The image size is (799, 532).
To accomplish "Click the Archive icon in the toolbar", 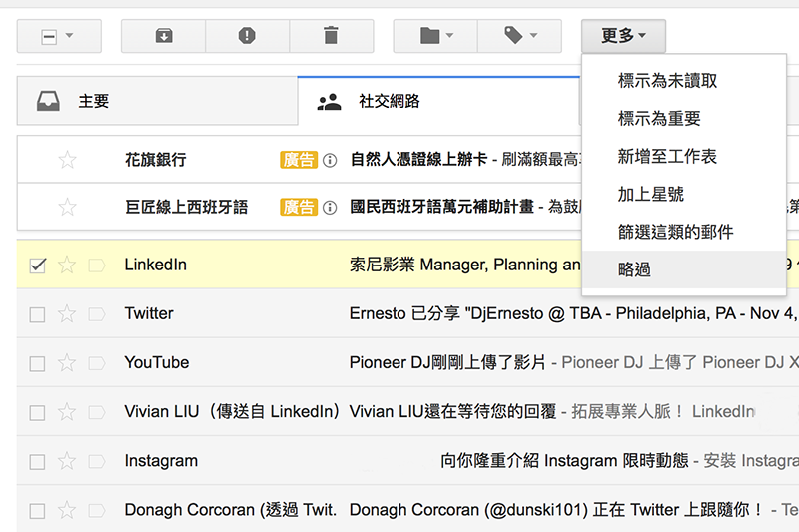I will 163,36.
